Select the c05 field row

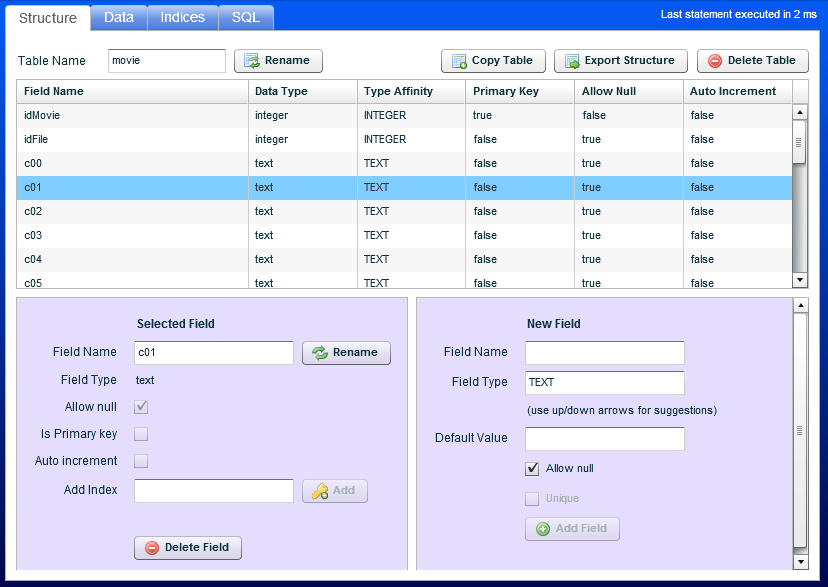(404, 280)
